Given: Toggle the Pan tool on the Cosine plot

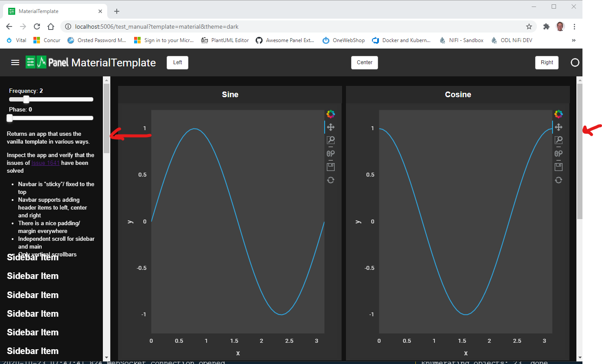Looking at the screenshot, I should (559, 127).
